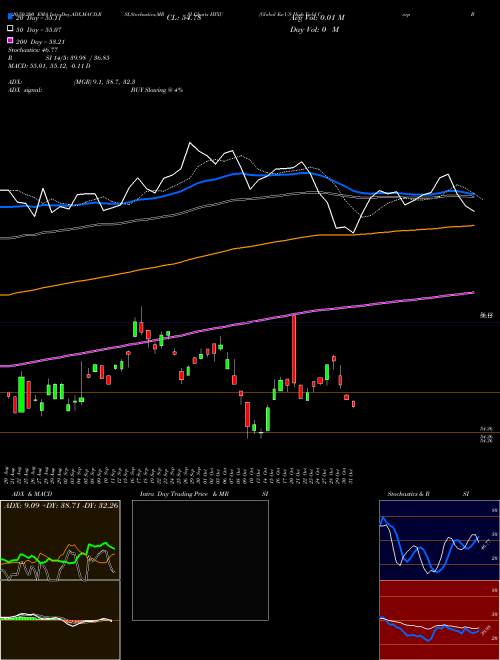The height and width of the screenshot is (660, 500).
Task: Click the 'Intra Day Trading Price & MR' title
Action: [184, 494]
